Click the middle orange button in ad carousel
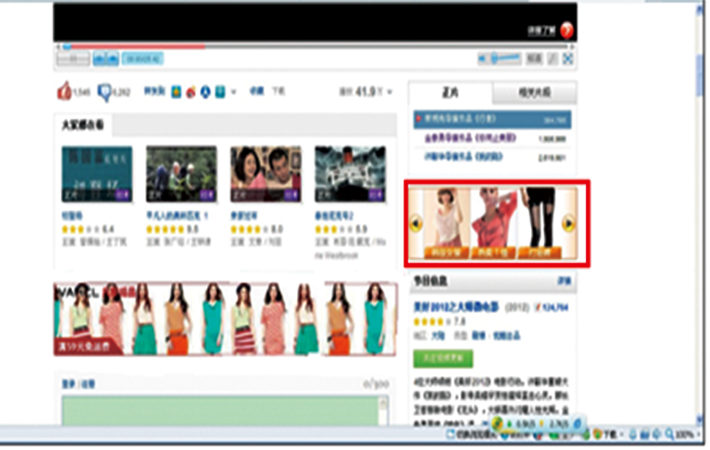 click(x=493, y=253)
